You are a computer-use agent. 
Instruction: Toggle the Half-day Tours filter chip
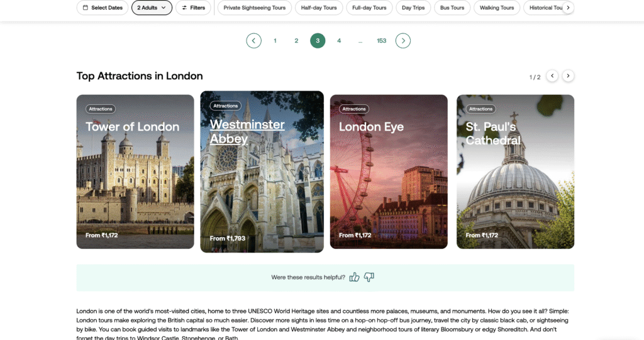click(319, 8)
